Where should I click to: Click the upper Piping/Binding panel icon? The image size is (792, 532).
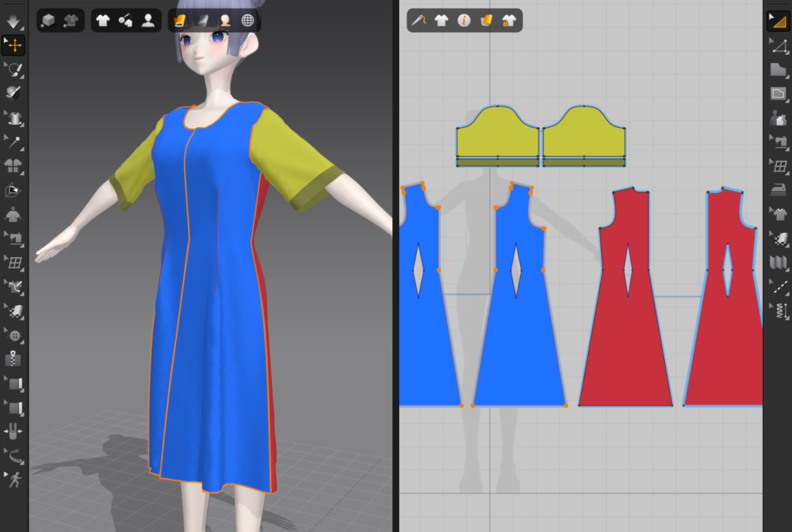click(x=14, y=384)
